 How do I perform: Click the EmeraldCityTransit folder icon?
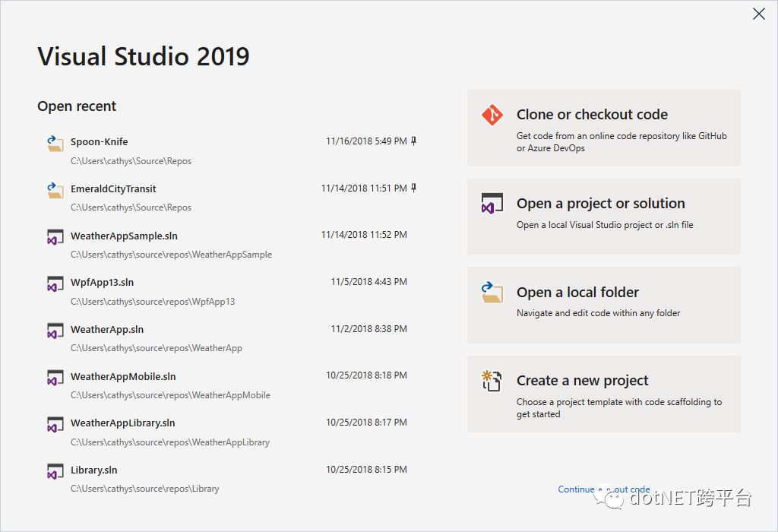tap(55, 191)
